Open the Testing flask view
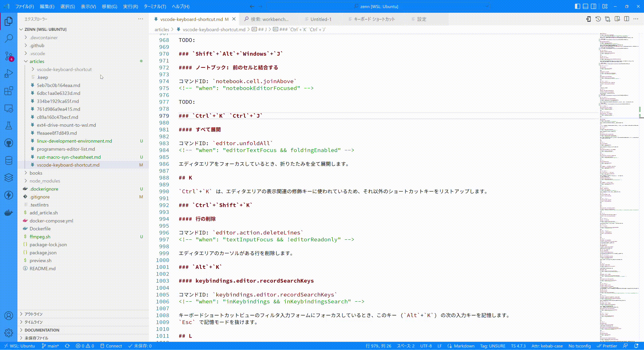The image size is (644, 350). tap(9, 126)
